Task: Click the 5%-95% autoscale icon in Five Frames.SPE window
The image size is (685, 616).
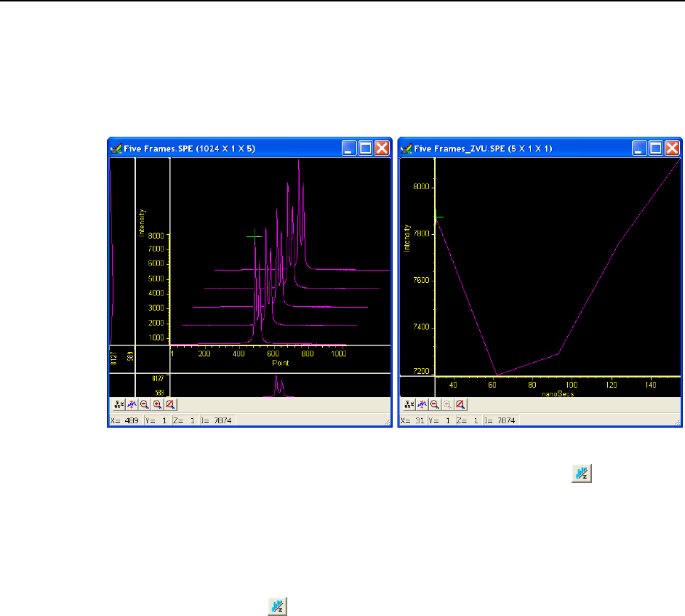Action: 119,404
